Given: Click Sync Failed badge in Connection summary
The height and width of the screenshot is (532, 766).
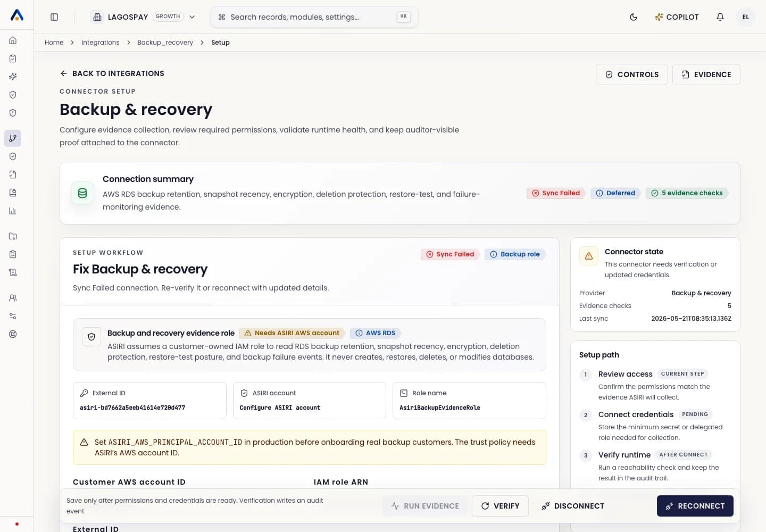Looking at the screenshot, I should coord(556,193).
